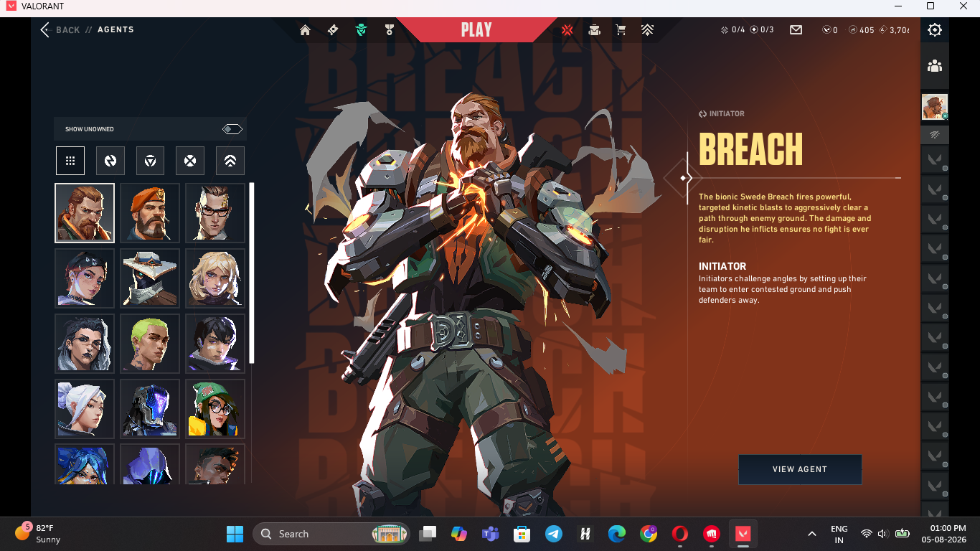Select the Cypher agent portrait
This screenshot has width=980, height=551.
[150, 278]
